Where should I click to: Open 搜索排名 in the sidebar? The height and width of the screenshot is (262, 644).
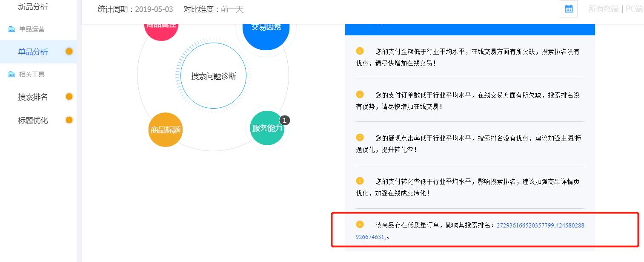coord(33,97)
